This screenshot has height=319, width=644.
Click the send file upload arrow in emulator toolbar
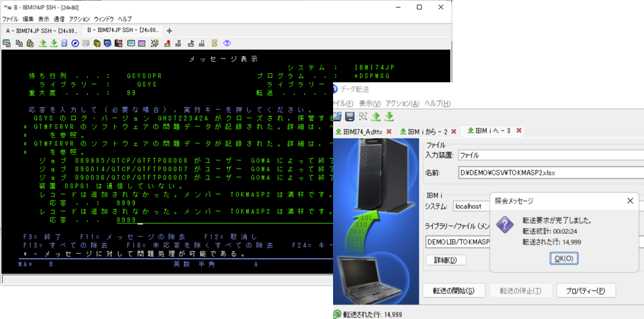click(43, 43)
